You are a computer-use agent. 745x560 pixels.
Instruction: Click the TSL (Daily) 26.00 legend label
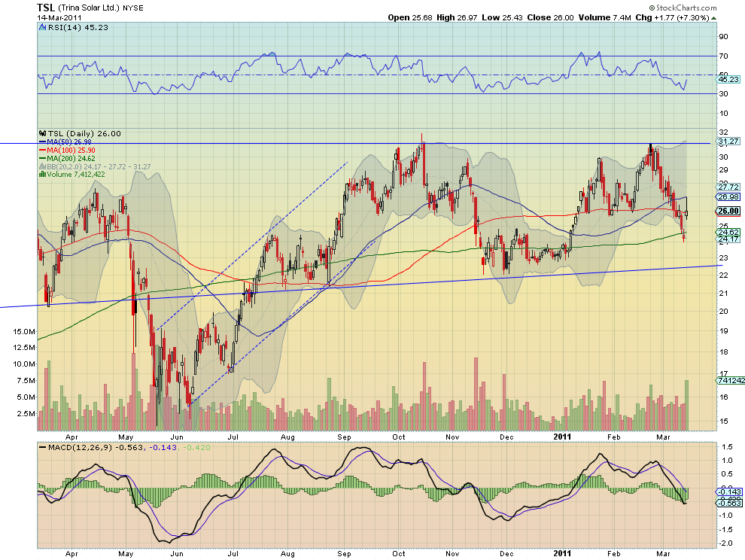click(x=84, y=133)
